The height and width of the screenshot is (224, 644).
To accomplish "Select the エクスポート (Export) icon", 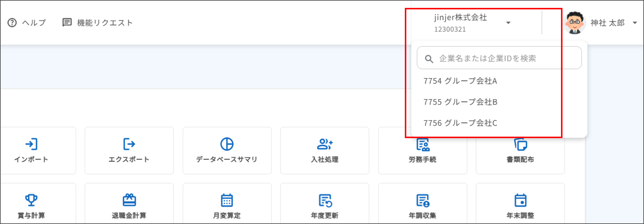I will click(x=129, y=150).
